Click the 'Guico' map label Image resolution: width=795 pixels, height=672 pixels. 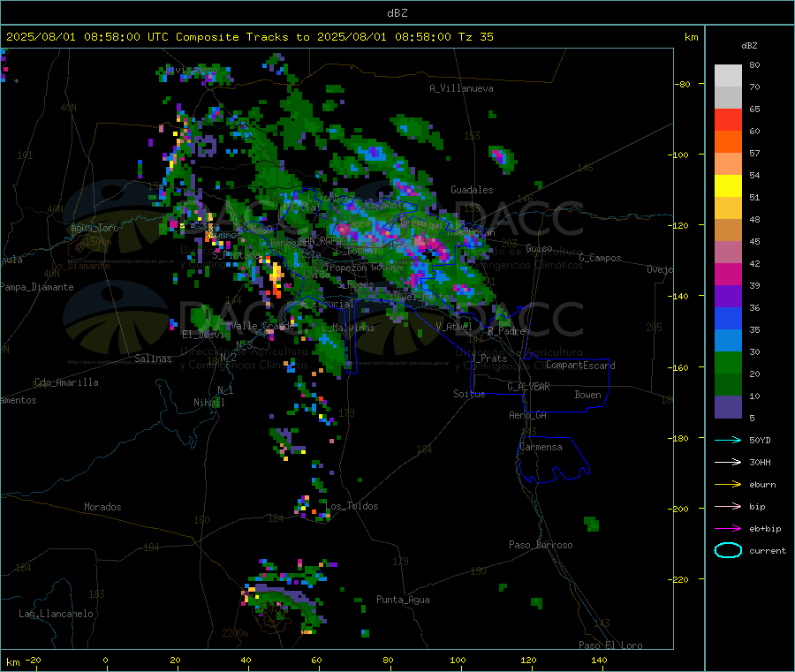[x=539, y=249]
